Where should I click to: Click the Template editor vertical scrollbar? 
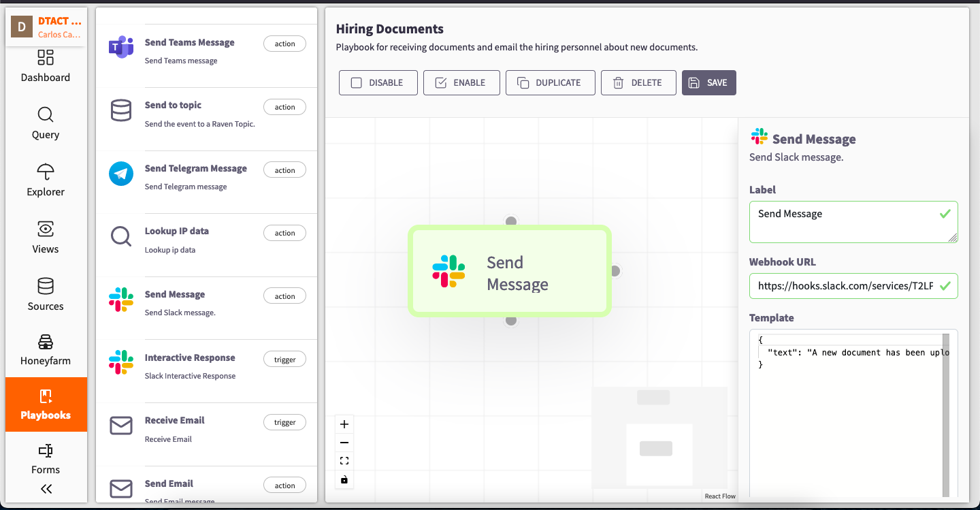coord(946,415)
